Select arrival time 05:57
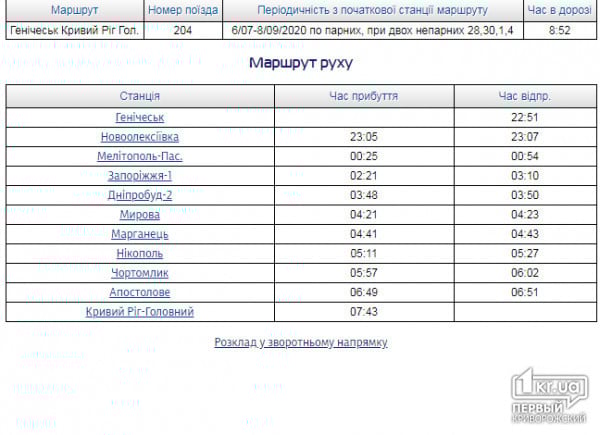This screenshot has height=435, width=600. 364,273
